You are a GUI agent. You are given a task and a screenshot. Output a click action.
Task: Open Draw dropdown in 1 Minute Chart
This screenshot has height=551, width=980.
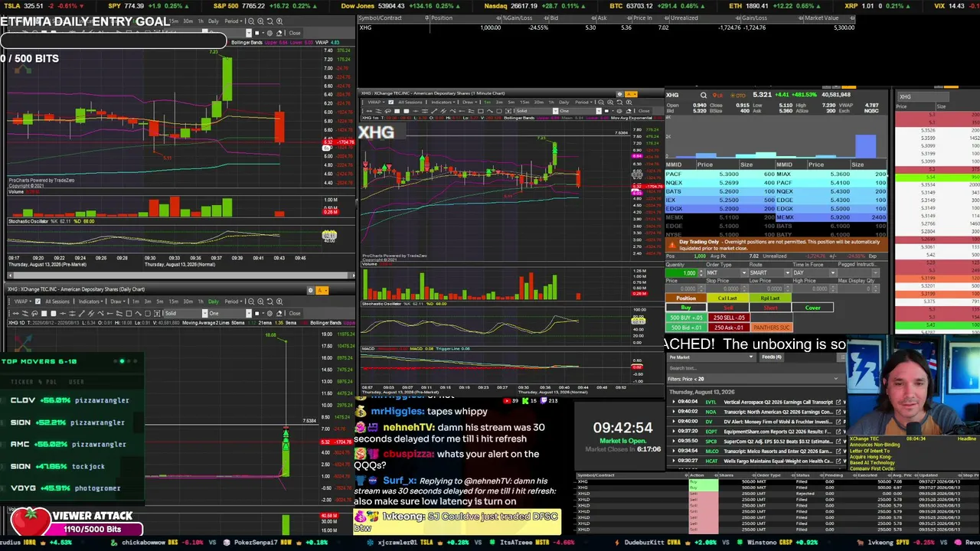(470, 102)
